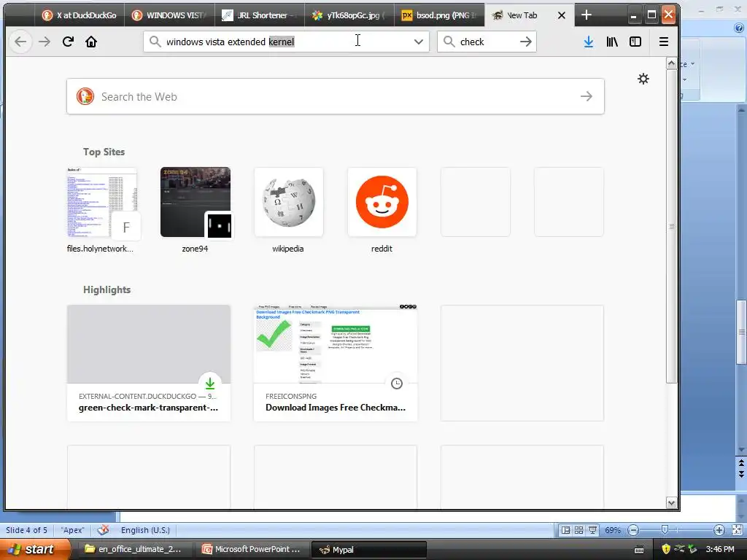The width and height of the screenshot is (747, 560).
Task: Switch to yTk68opGc.jpg tab
Action: click(349, 15)
